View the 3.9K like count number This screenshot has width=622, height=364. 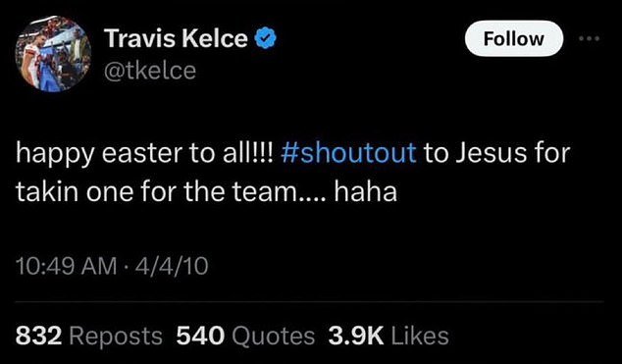356,337
